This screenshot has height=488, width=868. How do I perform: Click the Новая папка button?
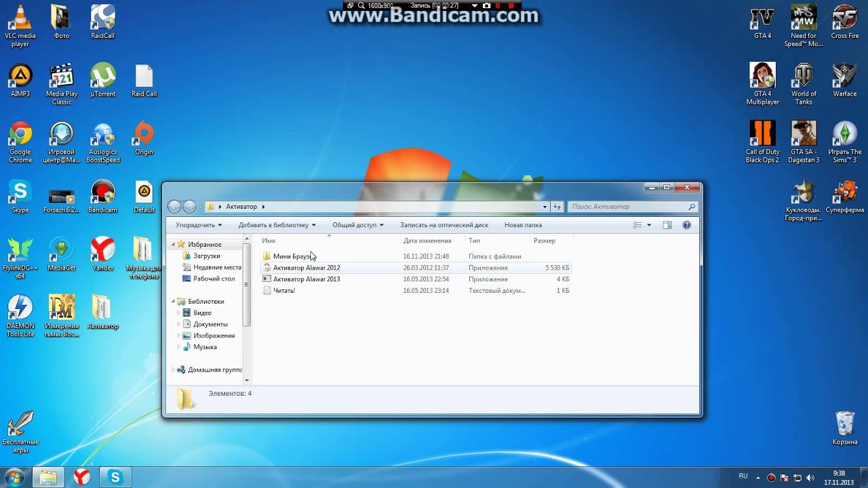tap(523, 225)
